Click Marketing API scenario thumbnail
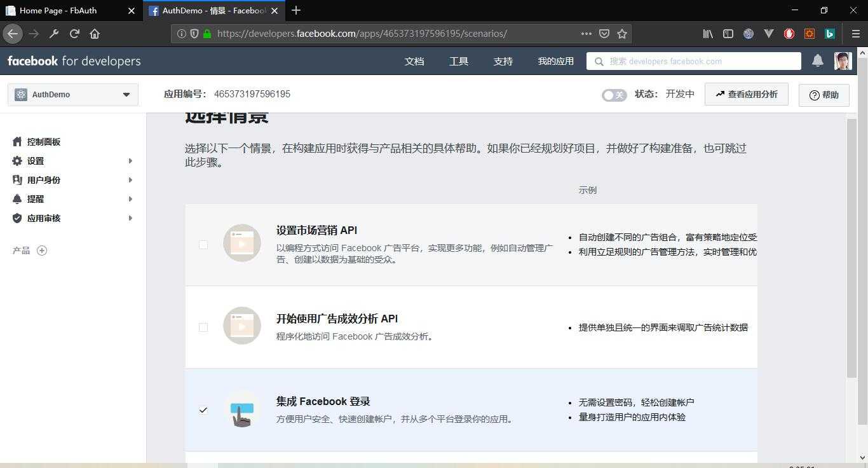The image size is (868, 468). pyautogui.click(x=242, y=243)
